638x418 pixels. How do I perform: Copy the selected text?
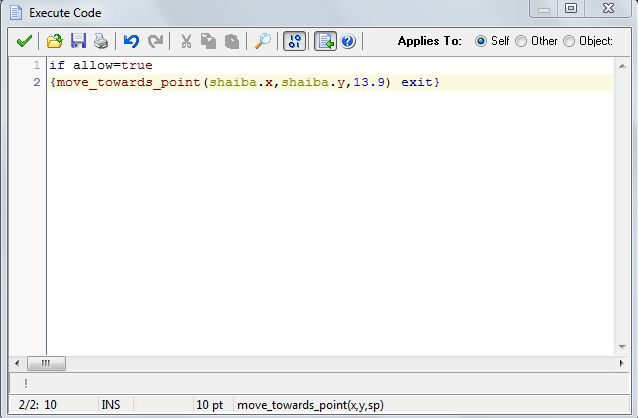(x=208, y=41)
